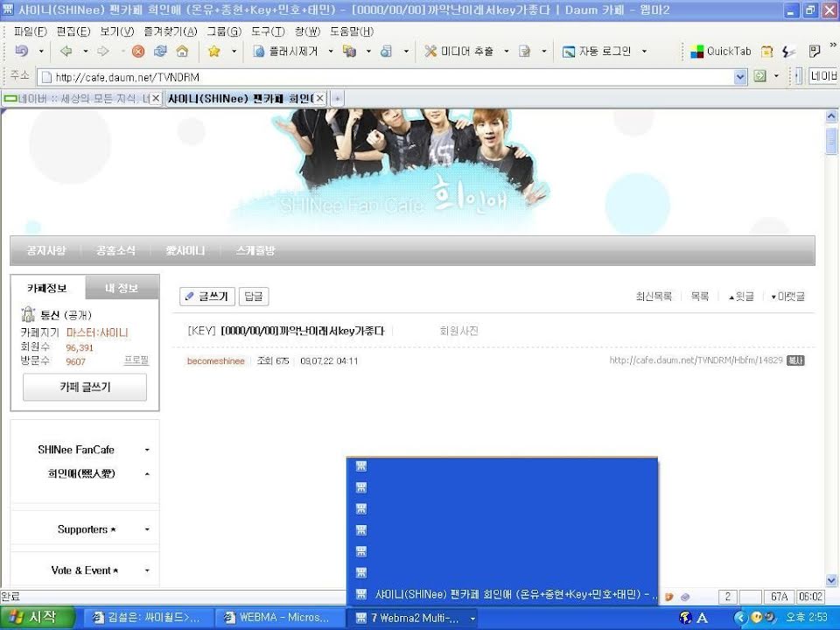840x630 pixels.
Task: Click the 플래시제거 toolbar button
Action: pos(286,51)
